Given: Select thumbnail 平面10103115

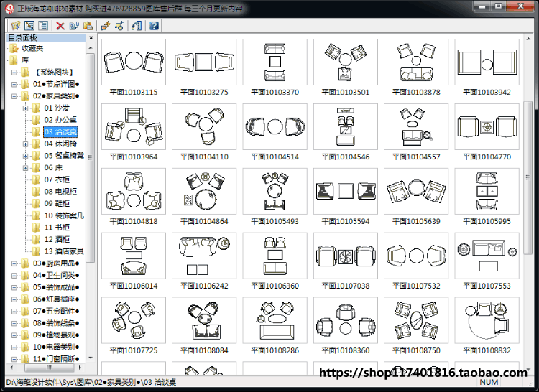Looking at the screenshot, I should point(134,62).
